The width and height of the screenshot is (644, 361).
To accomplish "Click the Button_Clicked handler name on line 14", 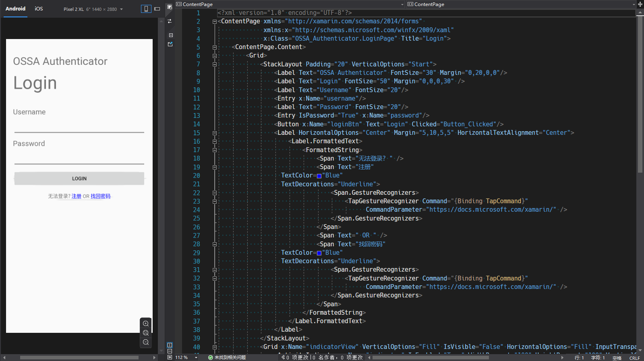I will (469, 124).
